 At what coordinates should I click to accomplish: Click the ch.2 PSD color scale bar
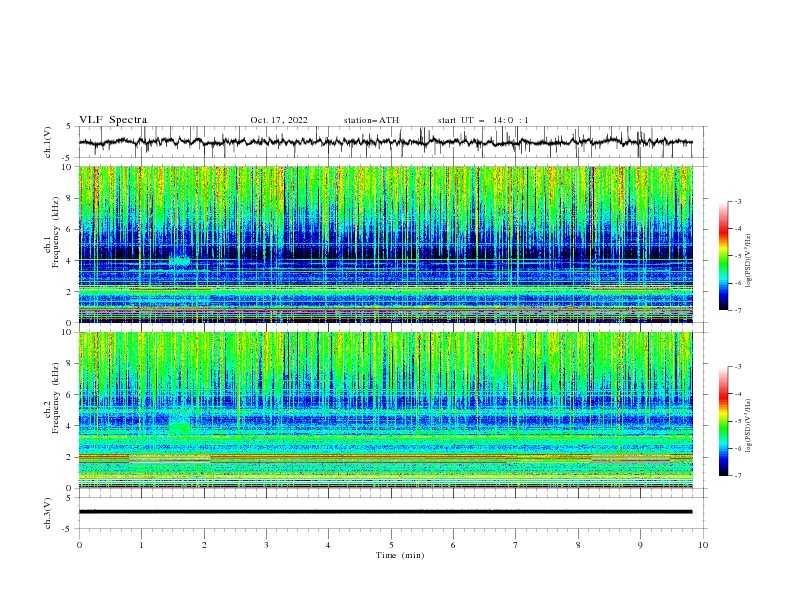point(723,421)
